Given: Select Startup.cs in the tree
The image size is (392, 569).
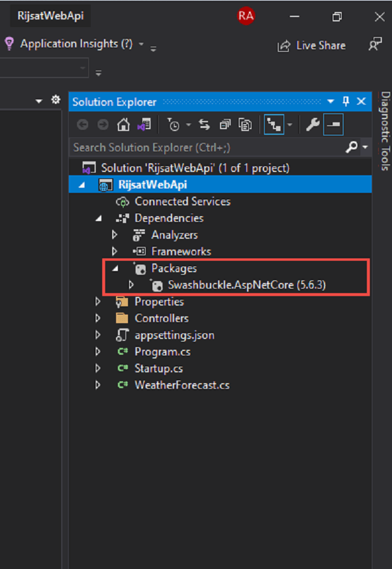Looking at the screenshot, I should tap(158, 368).
